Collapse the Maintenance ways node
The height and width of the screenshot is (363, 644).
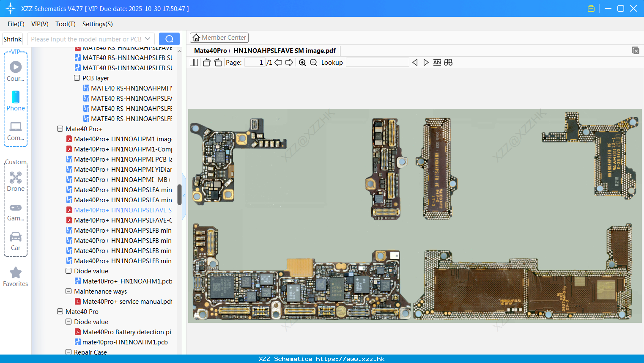[x=69, y=291]
